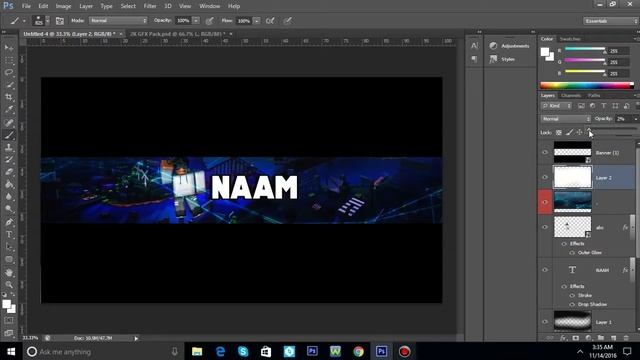This screenshot has height=360, width=640.
Task: Select the Horizontal Type tool
Action: pos(9,235)
